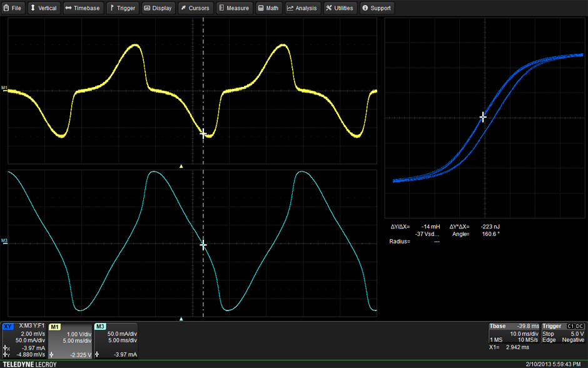
Task: Click the Analysis chart icon
Action: tap(290, 8)
